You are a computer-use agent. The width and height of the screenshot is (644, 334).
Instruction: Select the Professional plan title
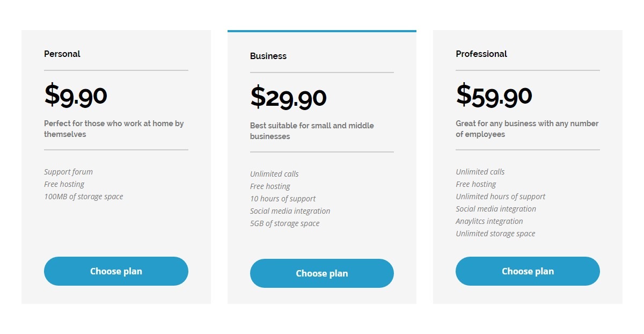(x=481, y=54)
